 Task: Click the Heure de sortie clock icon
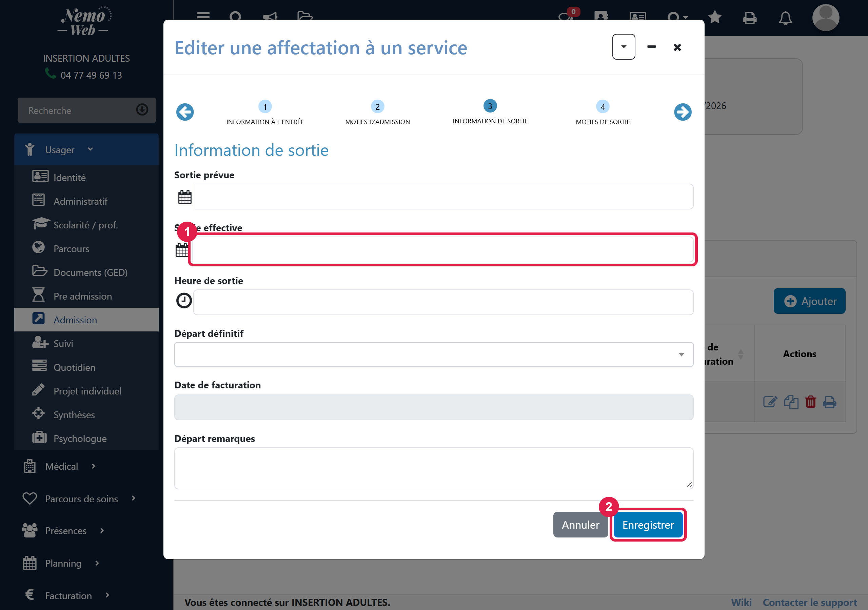coord(184,301)
